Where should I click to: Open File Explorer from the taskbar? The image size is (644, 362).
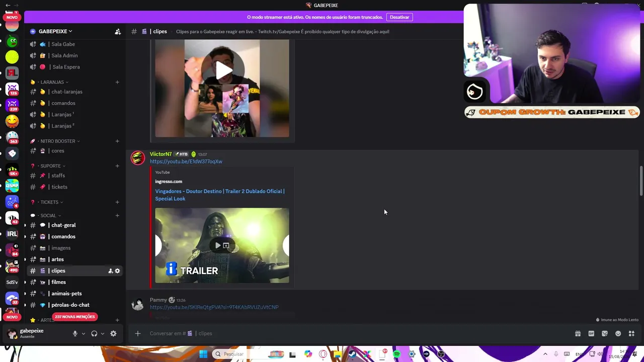(x=337, y=354)
